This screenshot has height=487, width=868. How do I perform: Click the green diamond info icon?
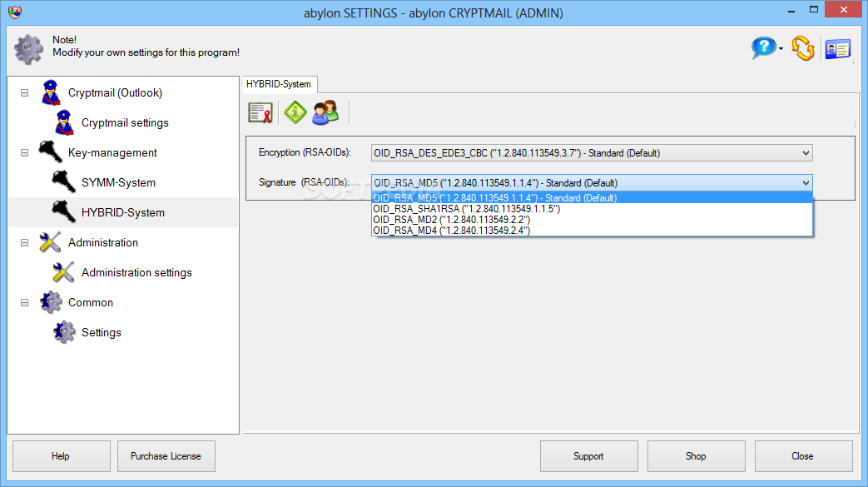coord(295,112)
